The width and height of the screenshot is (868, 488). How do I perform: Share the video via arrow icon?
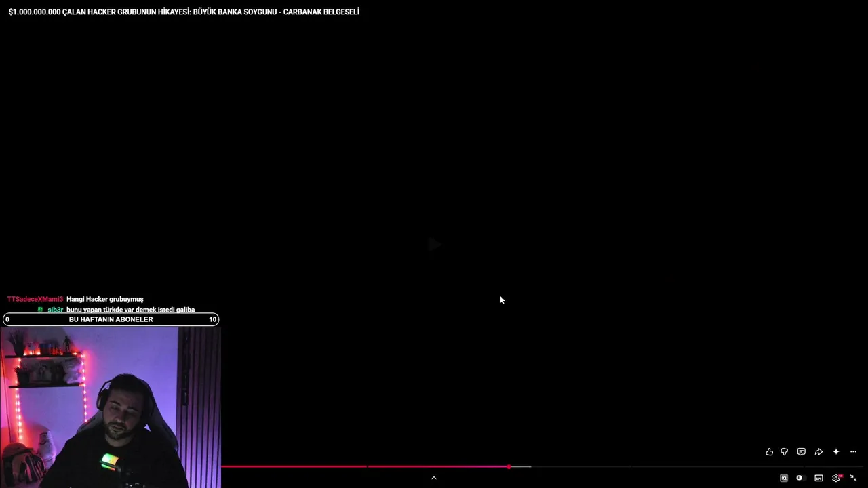tap(818, 452)
